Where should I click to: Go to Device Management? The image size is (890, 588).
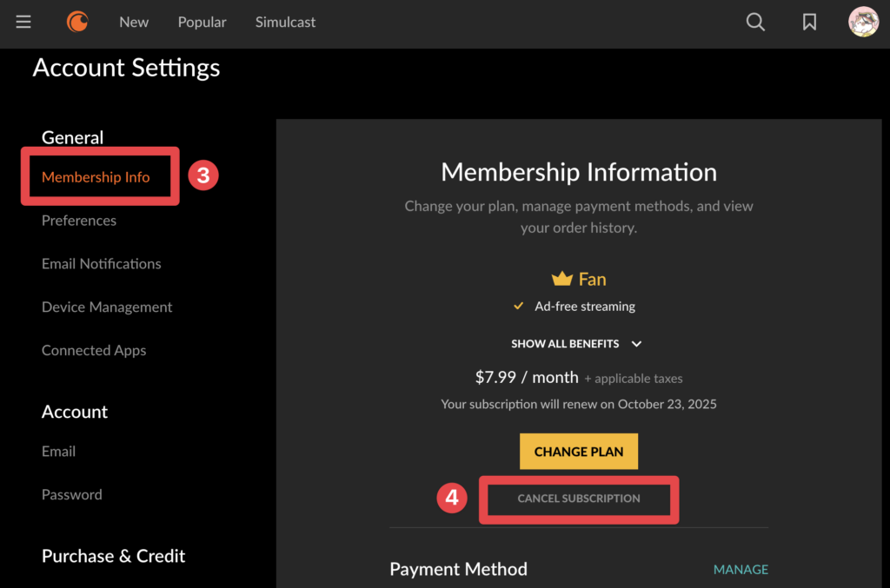pyautogui.click(x=106, y=307)
